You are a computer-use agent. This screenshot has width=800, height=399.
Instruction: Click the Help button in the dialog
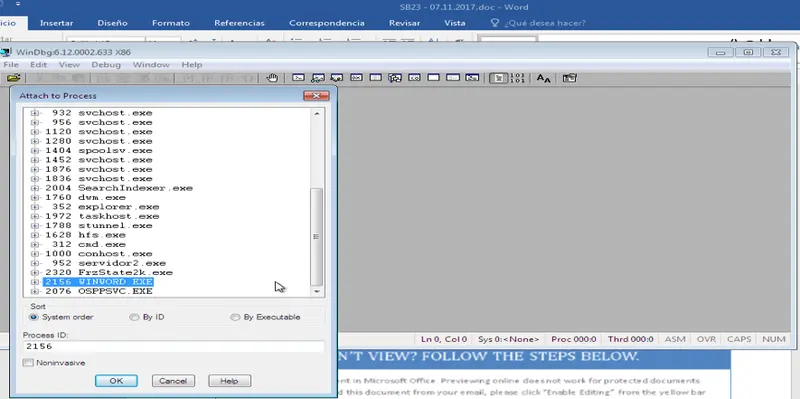coord(230,381)
